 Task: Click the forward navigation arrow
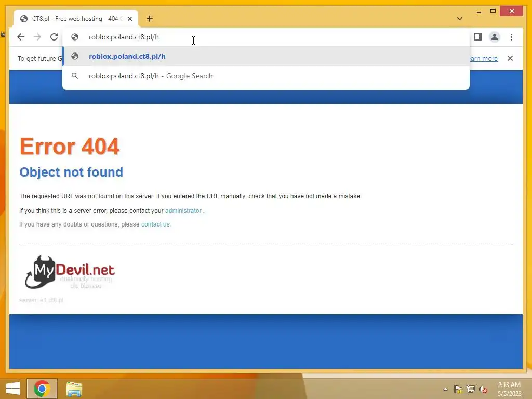pyautogui.click(x=37, y=37)
